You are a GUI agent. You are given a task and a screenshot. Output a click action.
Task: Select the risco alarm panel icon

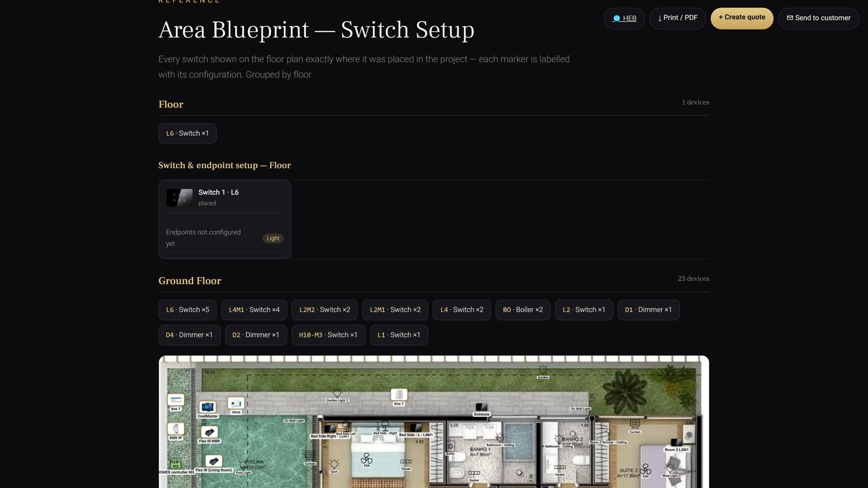tap(236, 403)
